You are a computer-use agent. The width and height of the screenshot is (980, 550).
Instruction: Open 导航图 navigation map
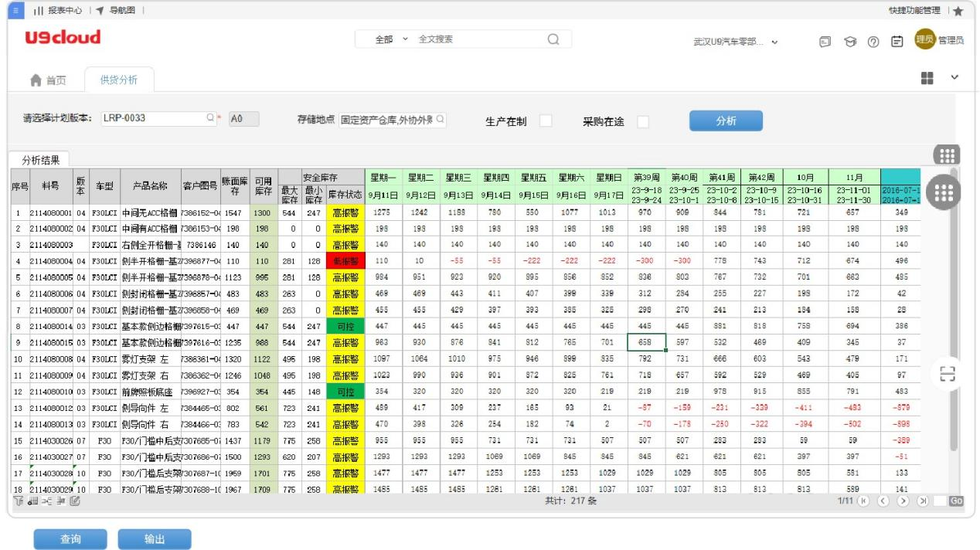116,10
